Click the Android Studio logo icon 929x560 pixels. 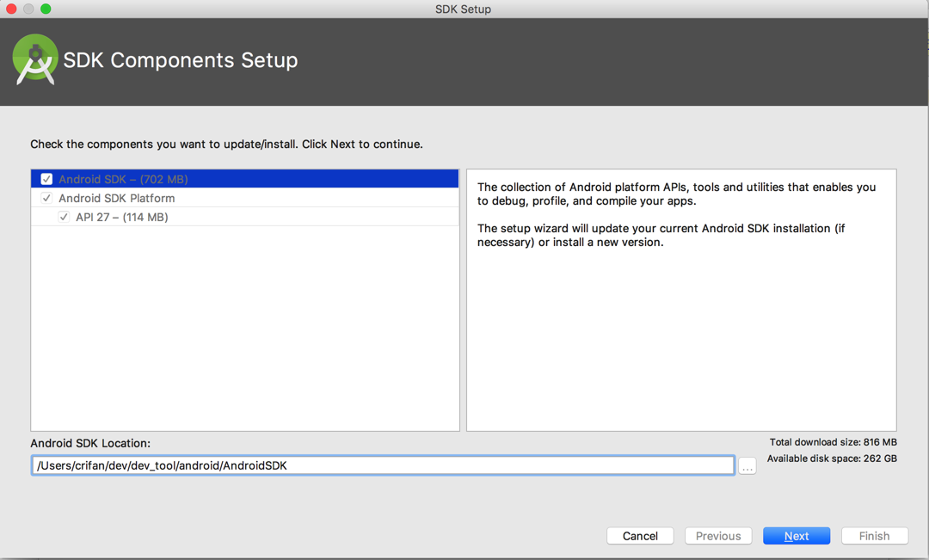34,59
